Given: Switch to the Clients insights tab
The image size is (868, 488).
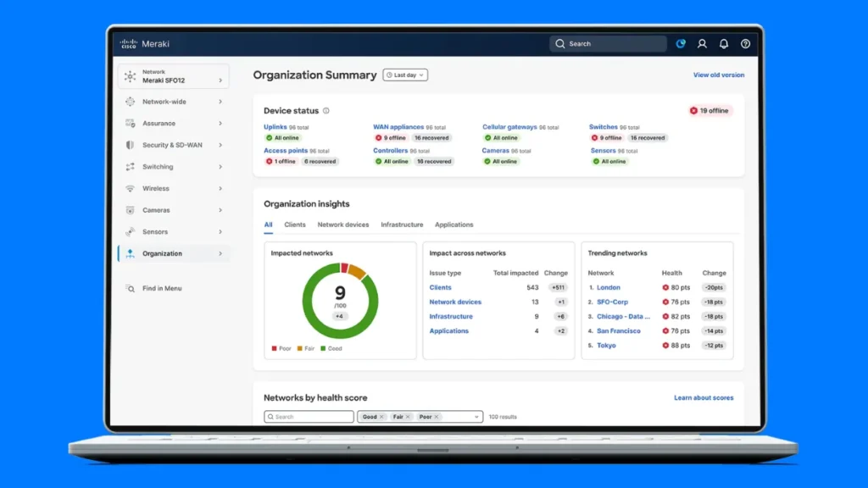Looking at the screenshot, I should tap(295, 225).
